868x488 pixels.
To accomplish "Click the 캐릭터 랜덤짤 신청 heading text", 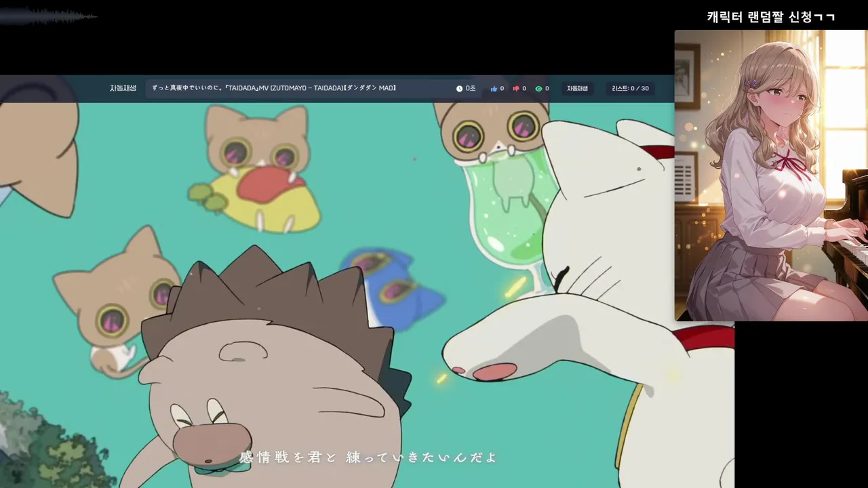I will [x=771, y=17].
